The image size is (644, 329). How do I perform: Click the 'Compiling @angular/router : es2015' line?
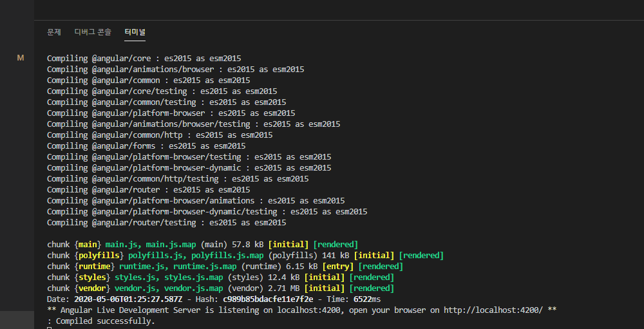(148, 190)
